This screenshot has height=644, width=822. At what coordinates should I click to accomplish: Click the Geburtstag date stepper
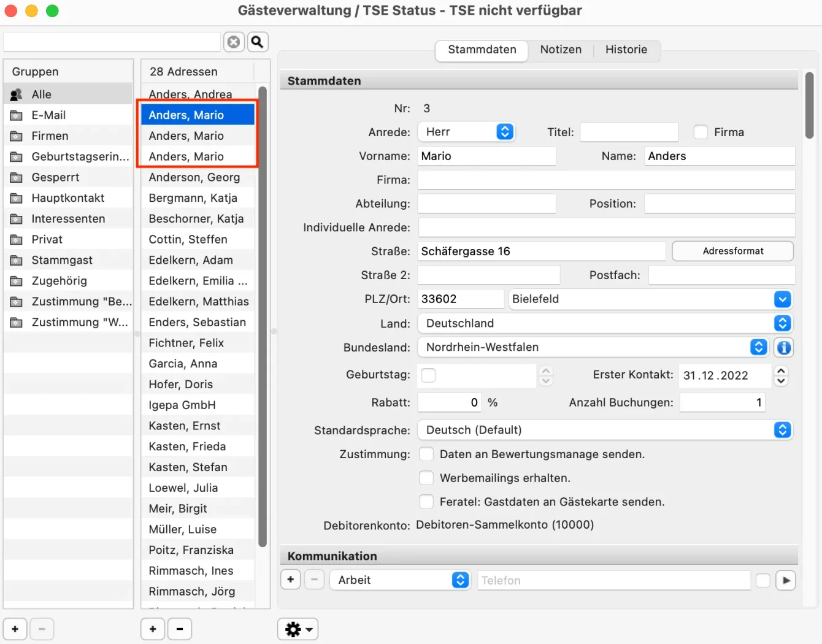tap(546, 375)
